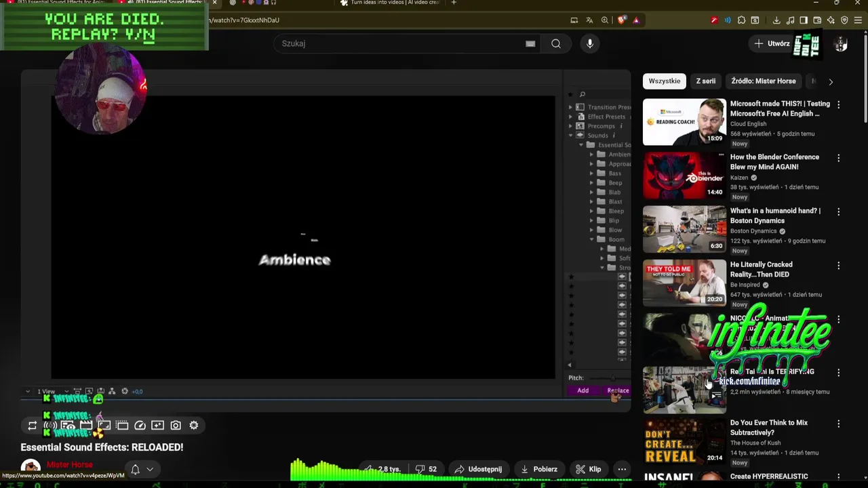Viewport: 868px width, 488px height.
Task: Click the Udostępnij share button
Action: 478,469
